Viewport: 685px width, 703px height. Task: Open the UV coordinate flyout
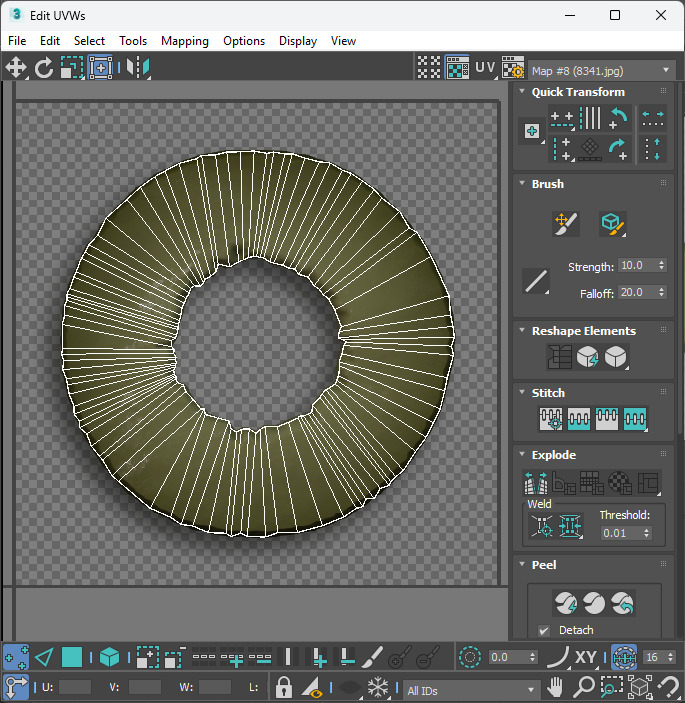pyautogui.click(x=486, y=68)
